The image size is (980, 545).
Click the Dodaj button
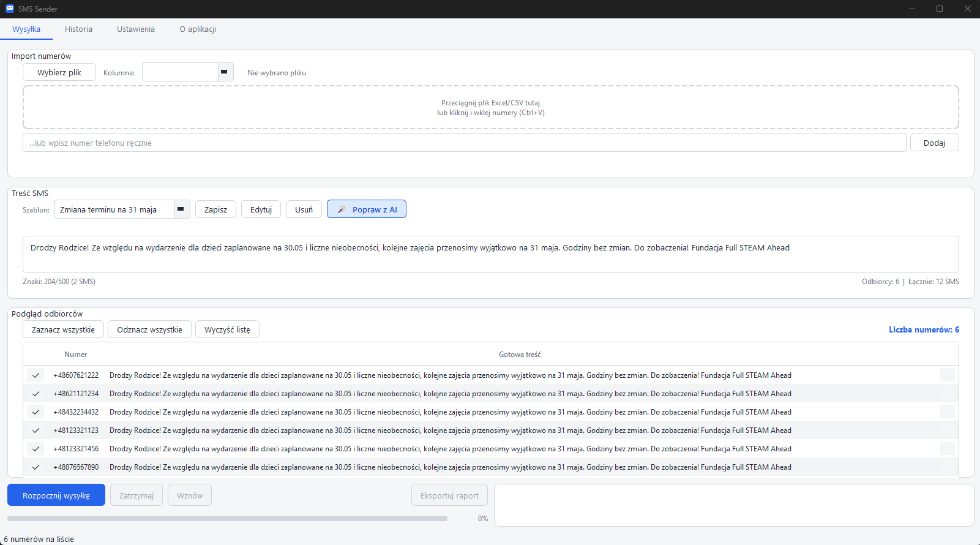(x=934, y=143)
